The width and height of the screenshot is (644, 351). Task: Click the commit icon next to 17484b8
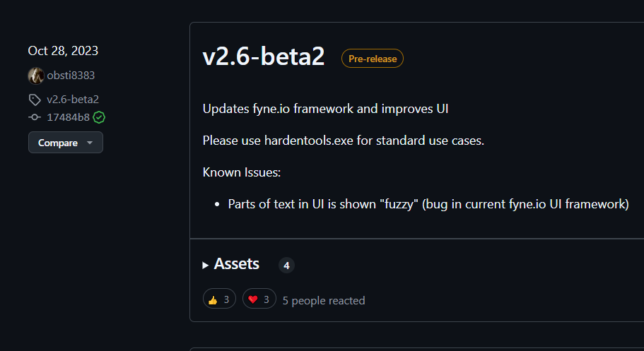pos(35,117)
